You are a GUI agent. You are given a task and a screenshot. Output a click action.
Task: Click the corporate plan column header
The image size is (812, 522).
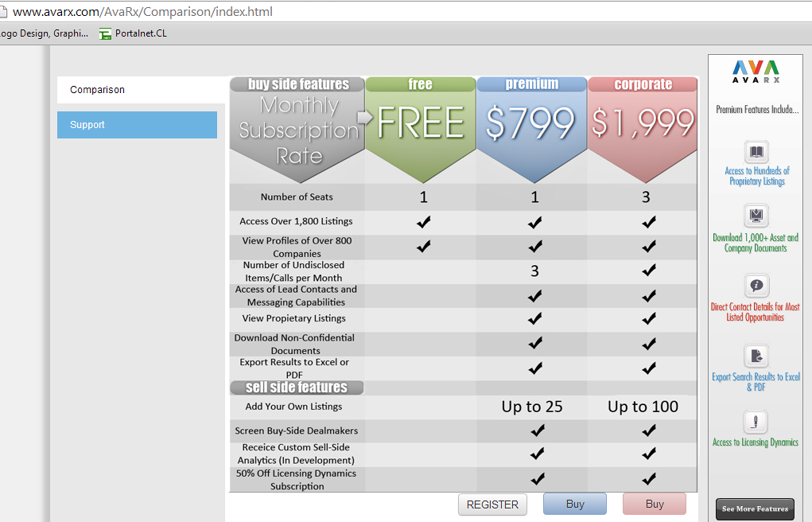643,84
